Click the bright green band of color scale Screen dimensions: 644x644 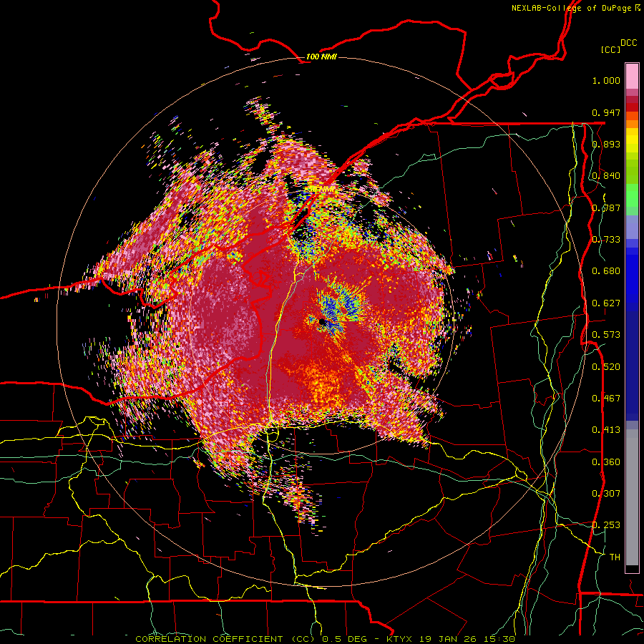(632, 195)
